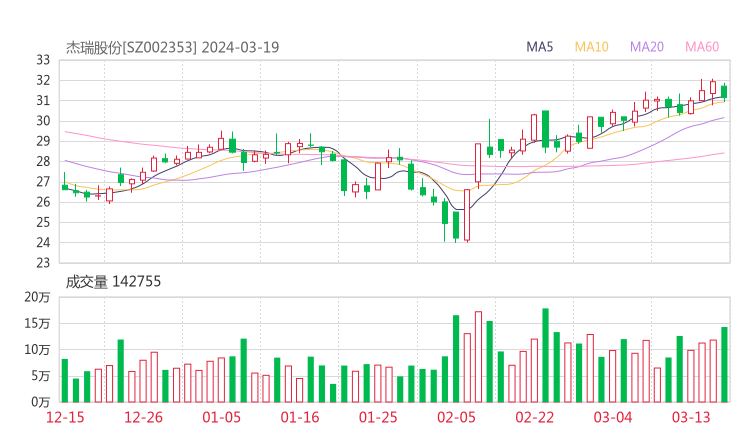This screenshot has width=740, height=440.
Task: Click the MA10 legend label
Action: (x=591, y=47)
